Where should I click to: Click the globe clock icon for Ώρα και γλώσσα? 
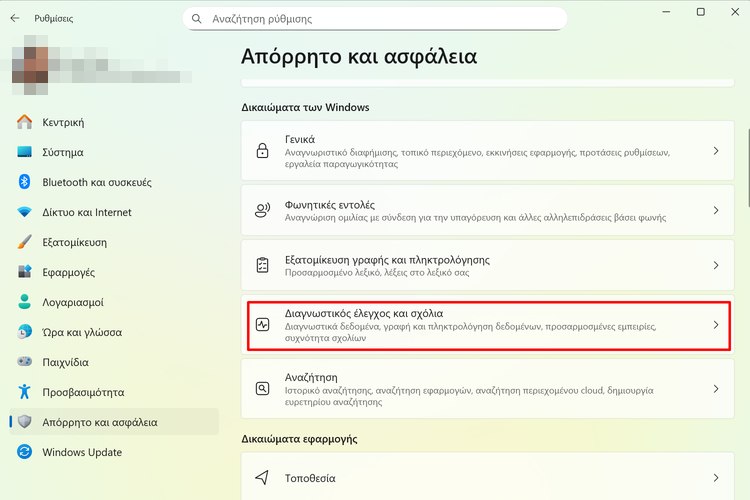click(x=24, y=332)
